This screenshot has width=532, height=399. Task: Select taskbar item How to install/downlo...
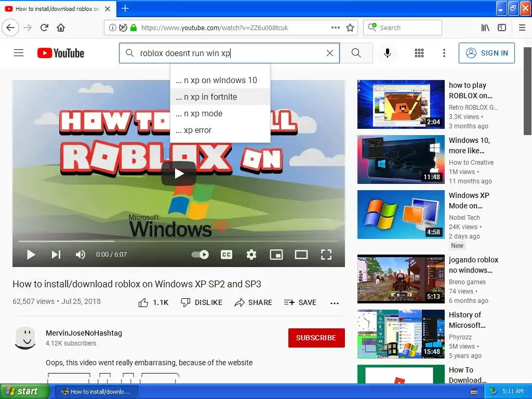(96, 392)
